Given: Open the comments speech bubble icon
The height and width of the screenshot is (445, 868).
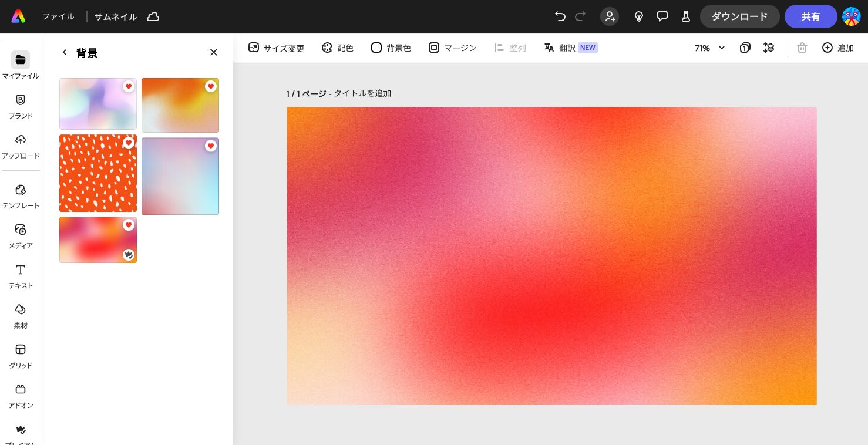Looking at the screenshot, I should (x=662, y=16).
